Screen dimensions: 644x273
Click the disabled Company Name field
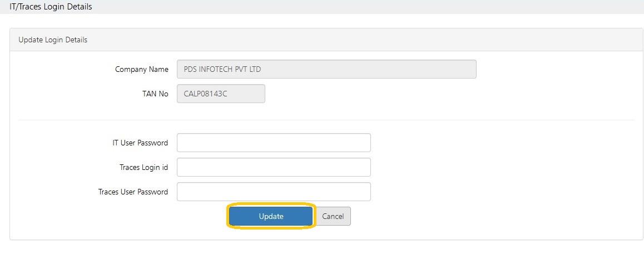326,69
